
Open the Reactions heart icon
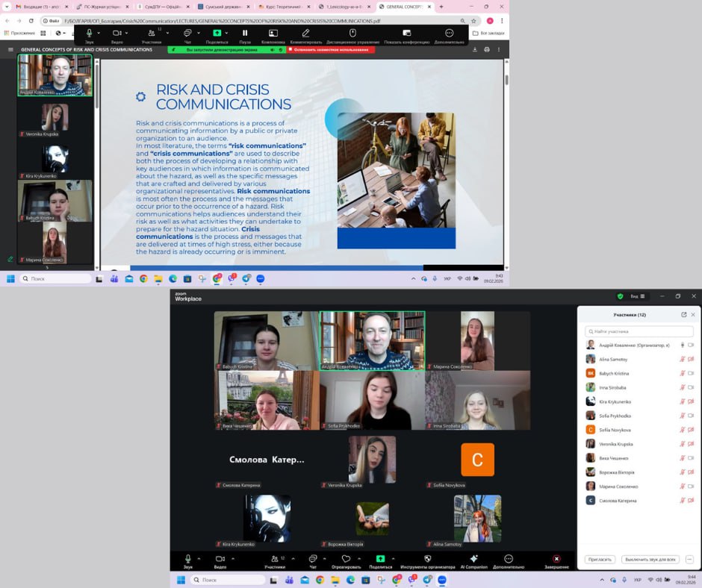point(346,559)
